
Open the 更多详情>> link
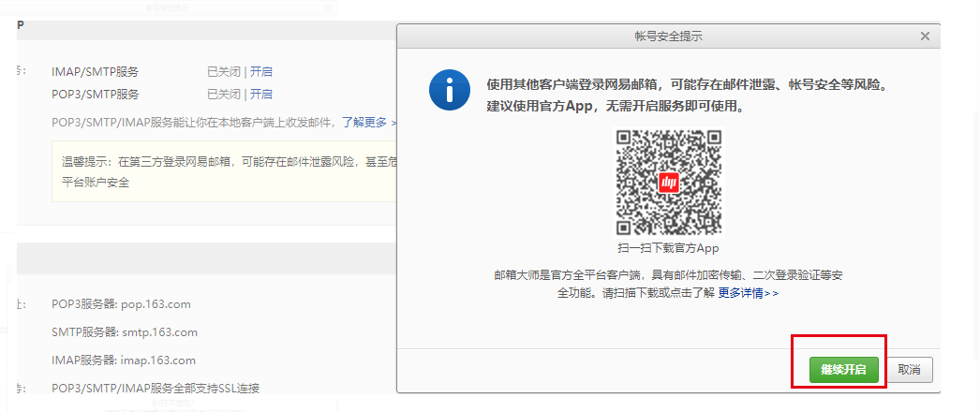tap(749, 293)
